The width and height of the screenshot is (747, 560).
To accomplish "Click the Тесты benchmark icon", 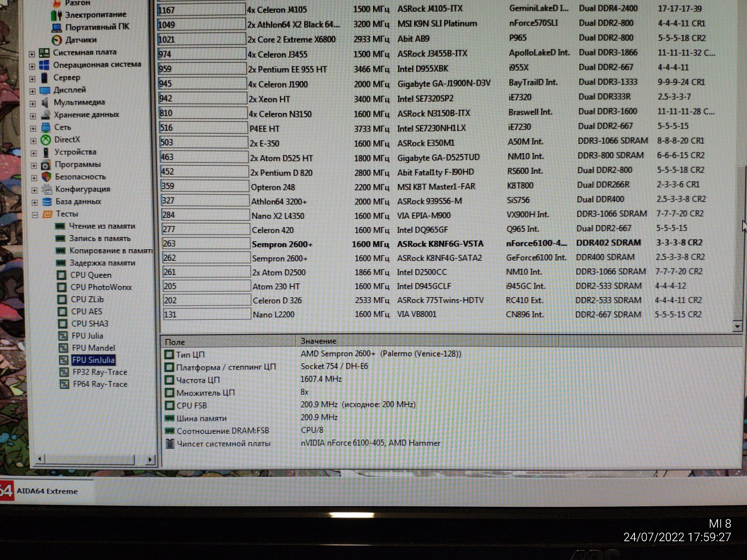I will pos(47,214).
